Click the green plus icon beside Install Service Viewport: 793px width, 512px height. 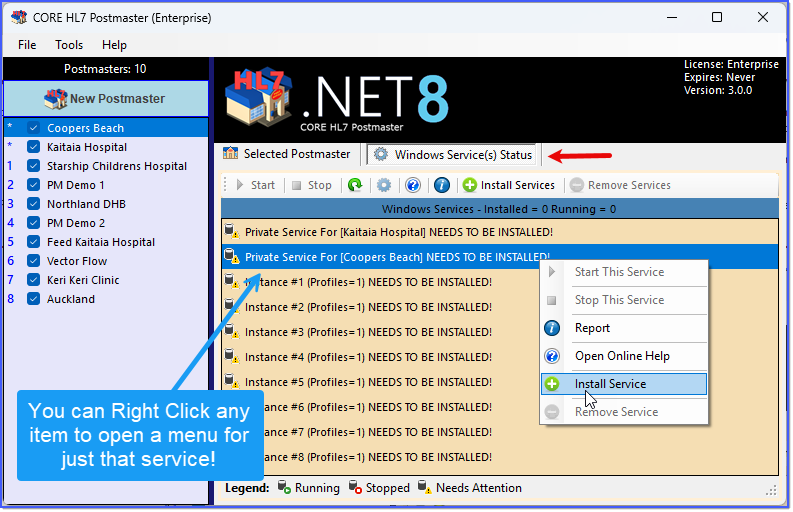pyautogui.click(x=552, y=384)
